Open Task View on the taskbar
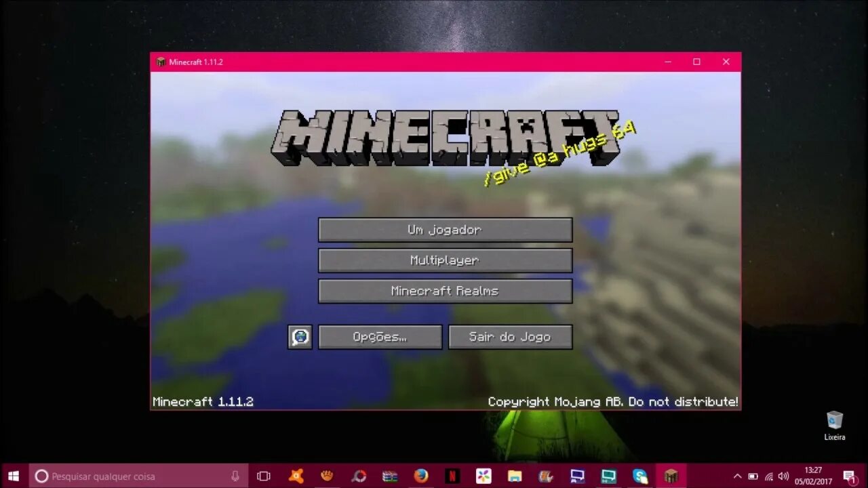868x488 pixels. coord(264,476)
